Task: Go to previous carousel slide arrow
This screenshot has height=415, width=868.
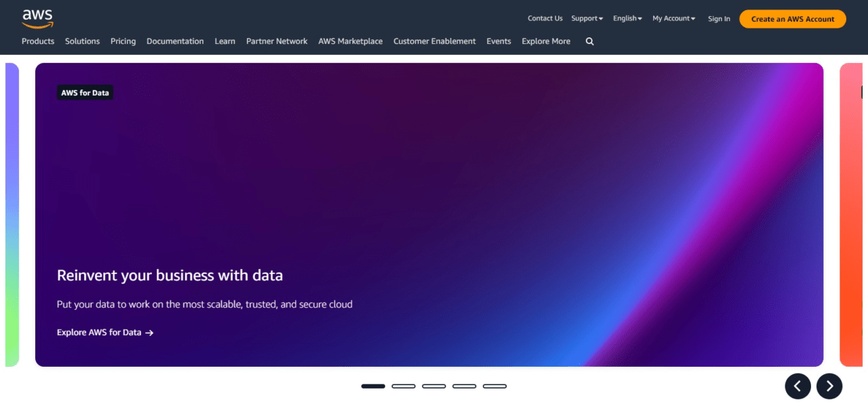Action: coord(798,386)
